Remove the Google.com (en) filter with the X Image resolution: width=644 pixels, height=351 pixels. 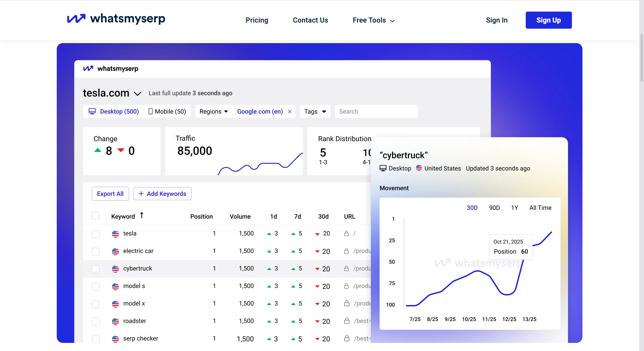pyautogui.click(x=290, y=112)
